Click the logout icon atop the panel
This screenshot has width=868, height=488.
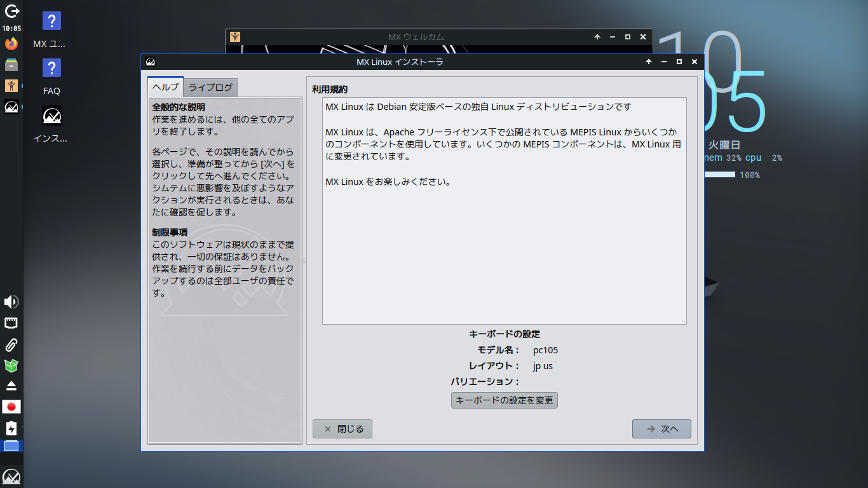tap(11, 11)
